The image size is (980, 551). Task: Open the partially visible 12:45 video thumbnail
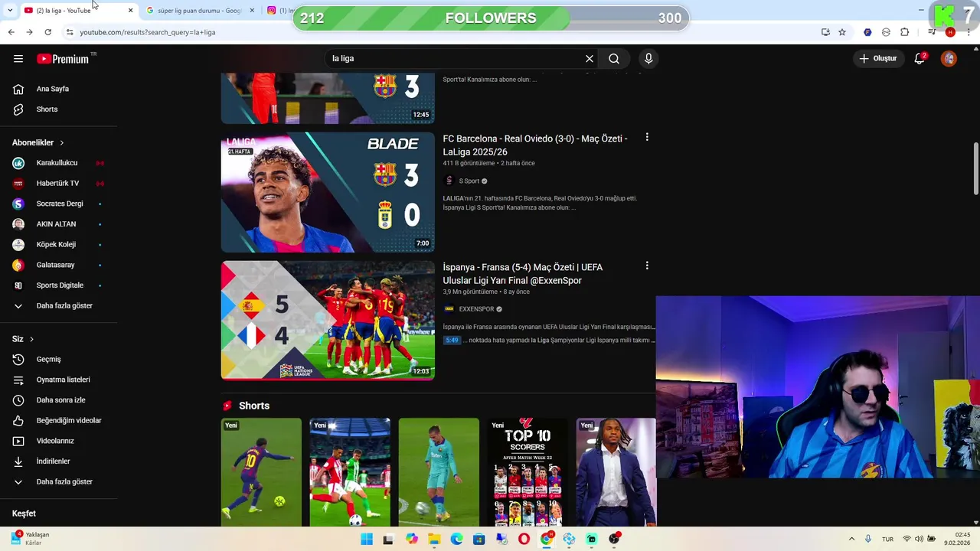click(328, 99)
